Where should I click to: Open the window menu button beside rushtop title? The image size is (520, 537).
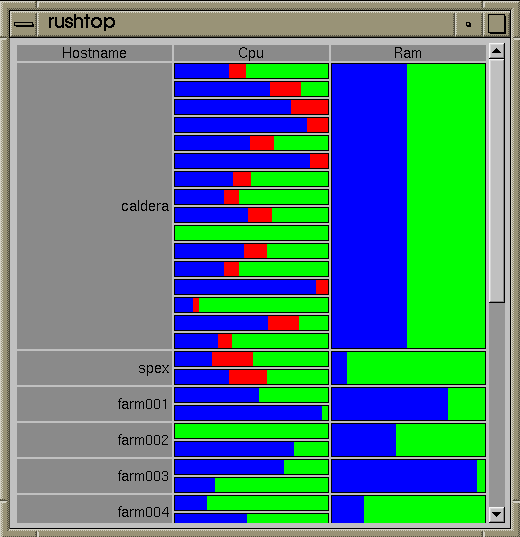24,24
